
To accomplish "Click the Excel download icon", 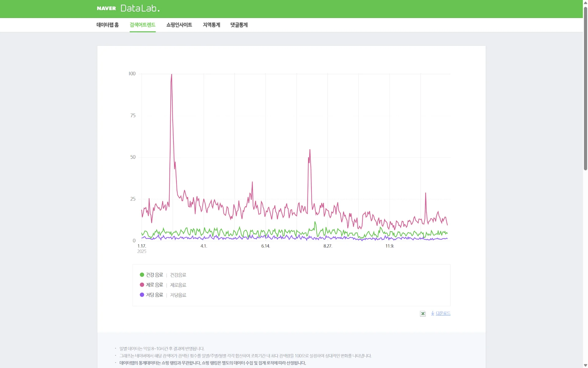I will coord(423,313).
